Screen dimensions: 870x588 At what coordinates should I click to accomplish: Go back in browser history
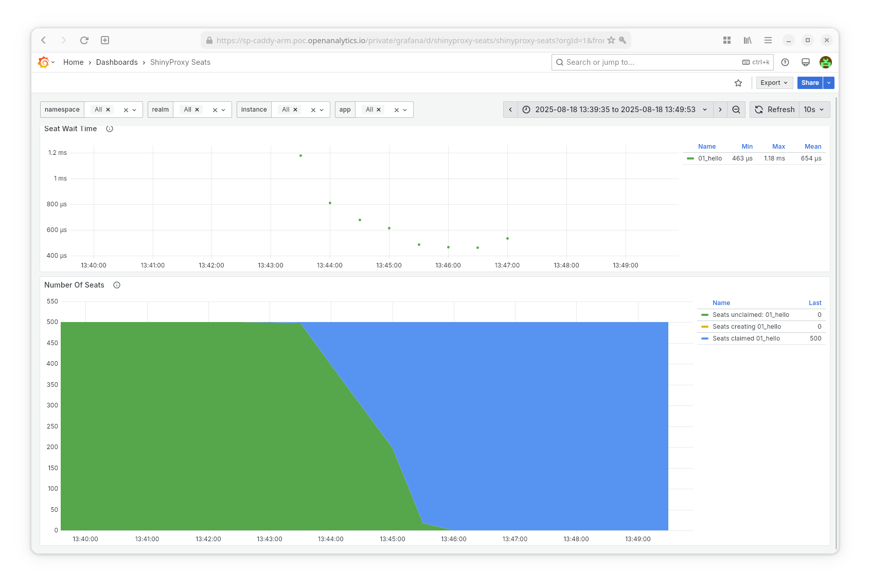coord(44,40)
